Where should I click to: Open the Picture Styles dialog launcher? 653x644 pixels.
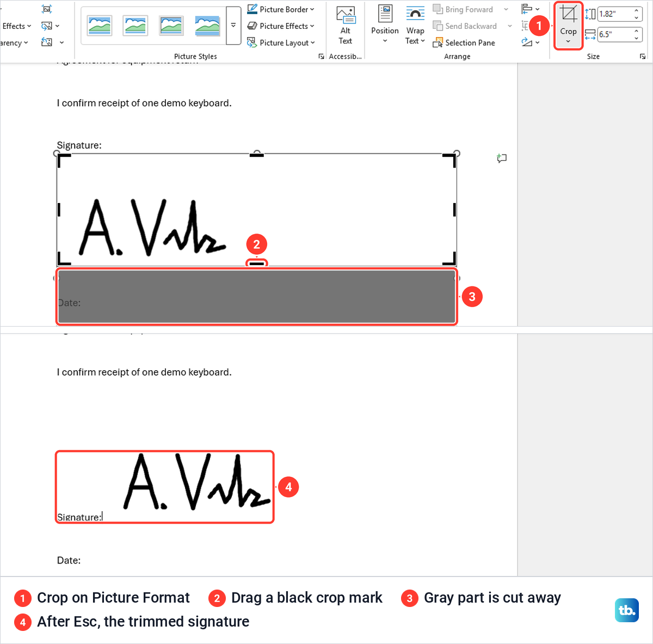(x=321, y=57)
